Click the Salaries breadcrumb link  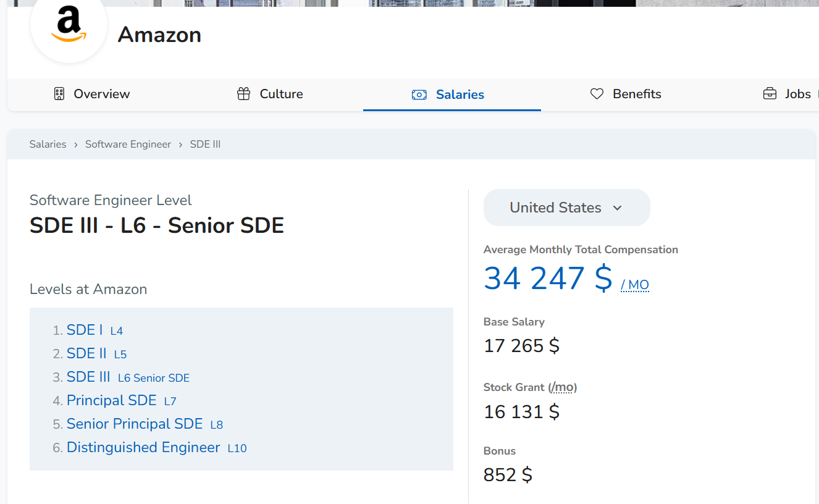(x=48, y=145)
